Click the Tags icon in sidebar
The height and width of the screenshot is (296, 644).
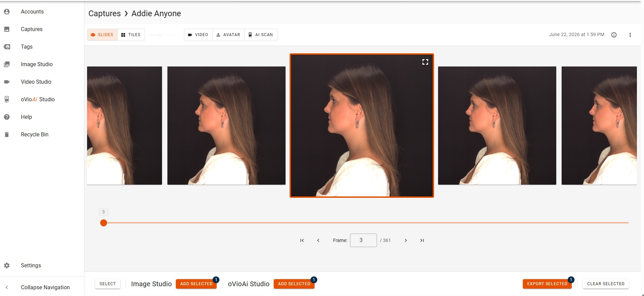click(7, 47)
